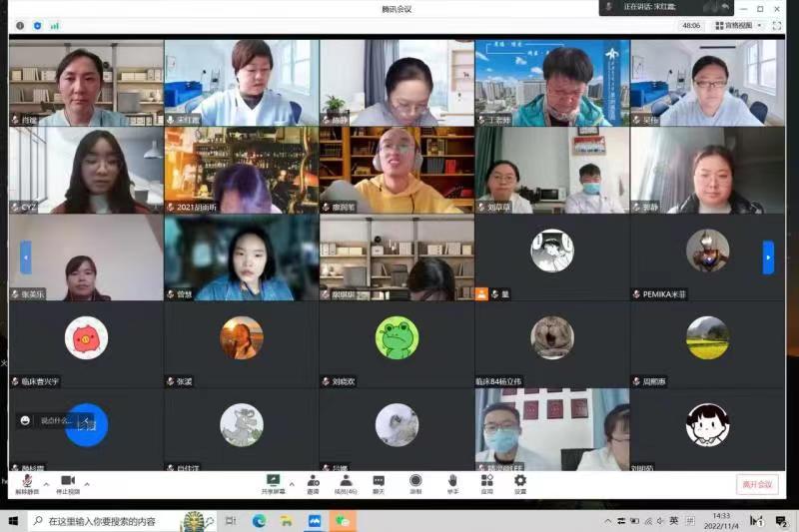Viewport: 799px width, 532px height.
Task: Toggle the 停止视频 camera button
Action: 68,481
